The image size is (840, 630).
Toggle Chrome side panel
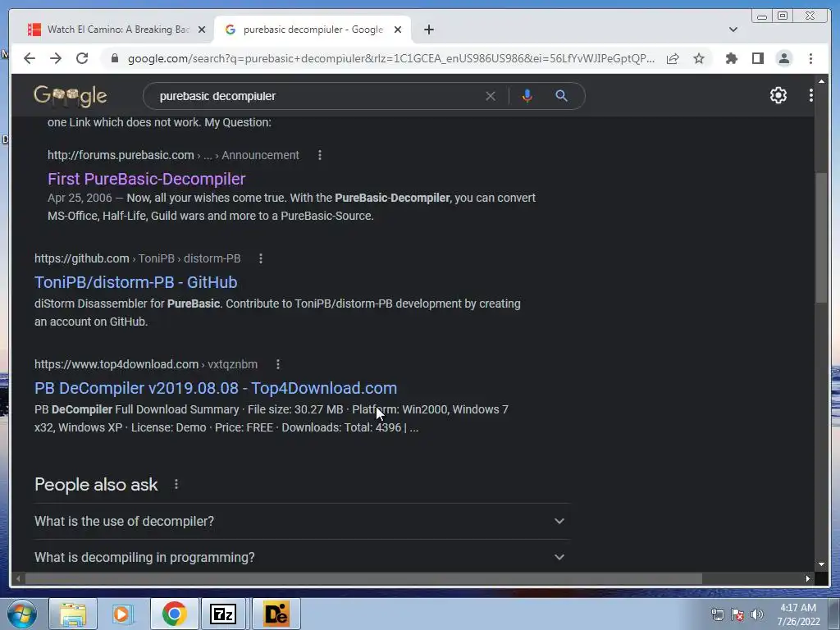(757, 58)
